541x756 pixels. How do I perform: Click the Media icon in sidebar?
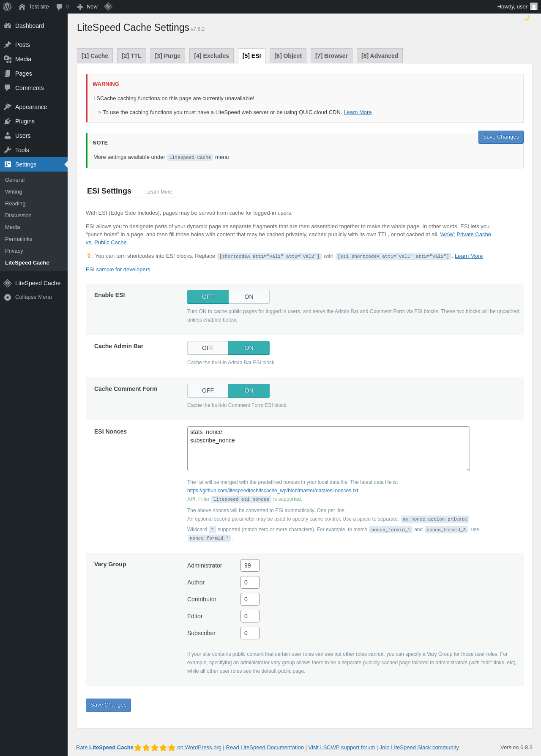(x=8, y=59)
